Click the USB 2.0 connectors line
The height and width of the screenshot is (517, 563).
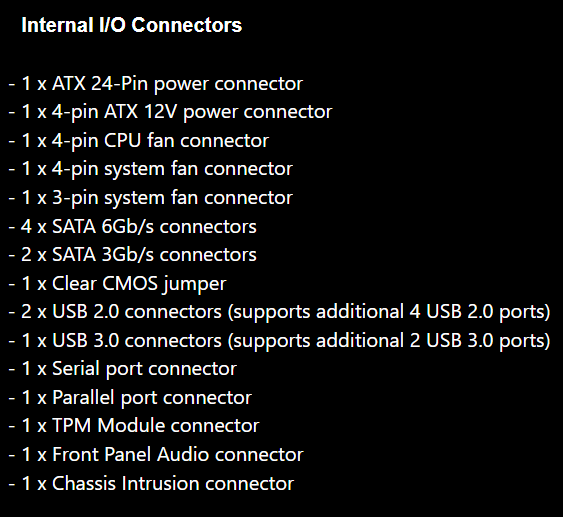click(279, 312)
